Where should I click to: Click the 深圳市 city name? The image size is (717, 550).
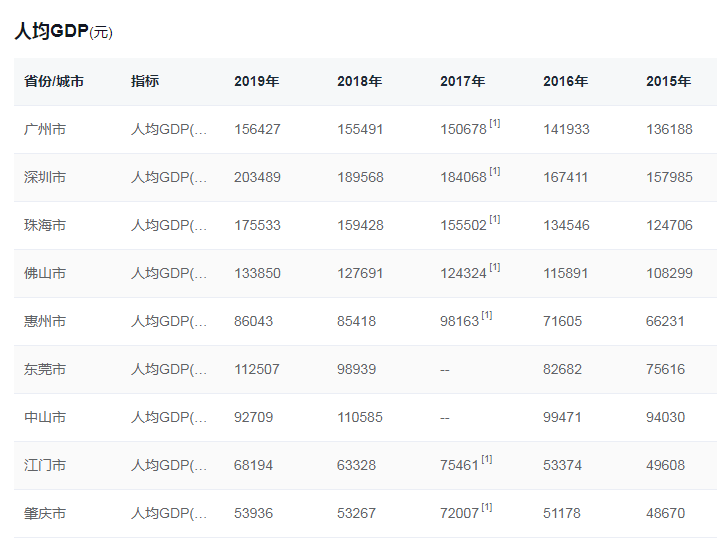(x=45, y=178)
